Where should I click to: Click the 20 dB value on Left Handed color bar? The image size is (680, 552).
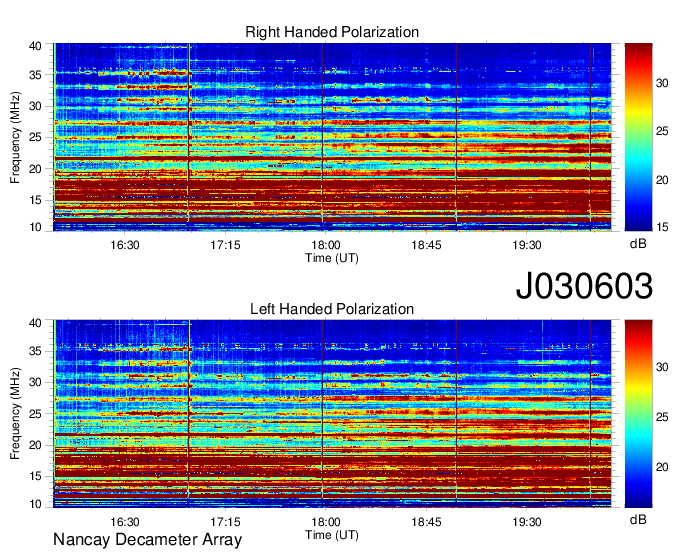tap(662, 467)
